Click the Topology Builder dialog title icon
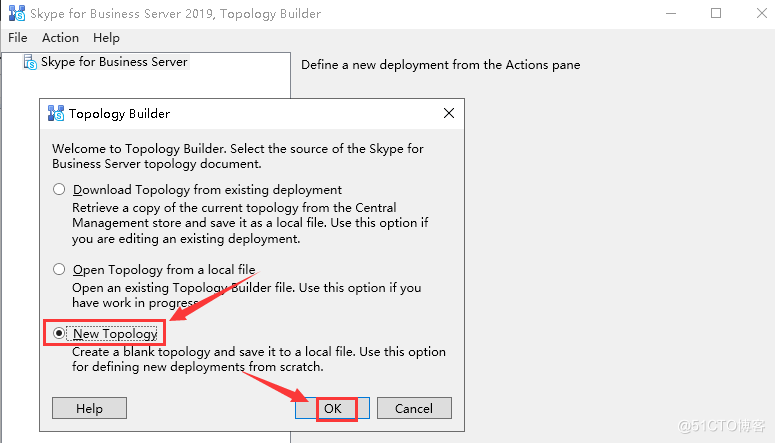The width and height of the screenshot is (775, 443). point(56,113)
